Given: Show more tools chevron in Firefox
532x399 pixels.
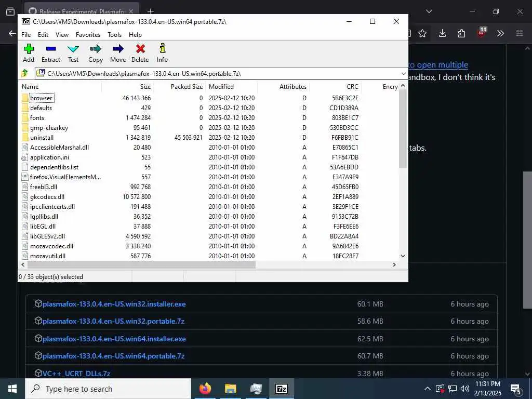Looking at the screenshot, I should [x=500, y=33].
